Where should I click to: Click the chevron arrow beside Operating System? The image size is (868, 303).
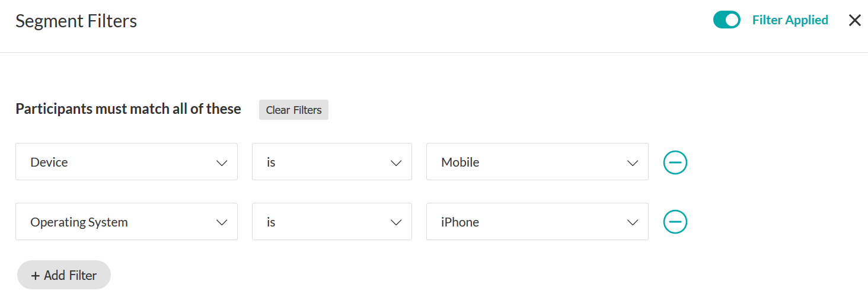click(222, 222)
